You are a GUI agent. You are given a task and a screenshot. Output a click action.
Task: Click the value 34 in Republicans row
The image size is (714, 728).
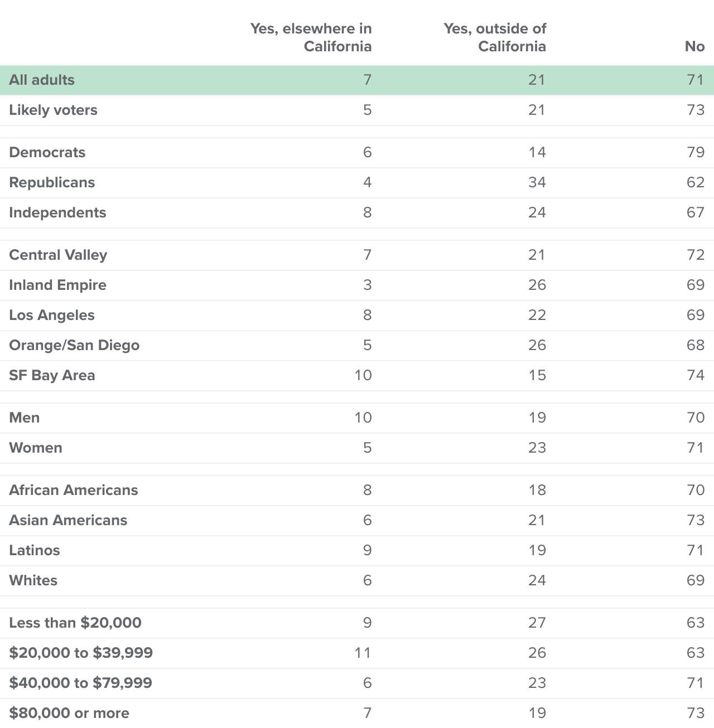click(537, 182)
